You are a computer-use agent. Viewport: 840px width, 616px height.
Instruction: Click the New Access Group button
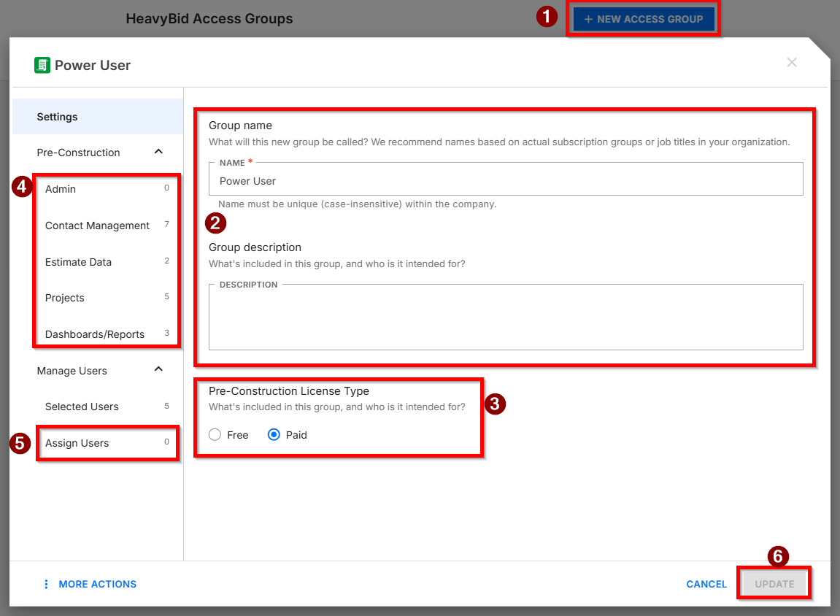click(x=644, y=19)
